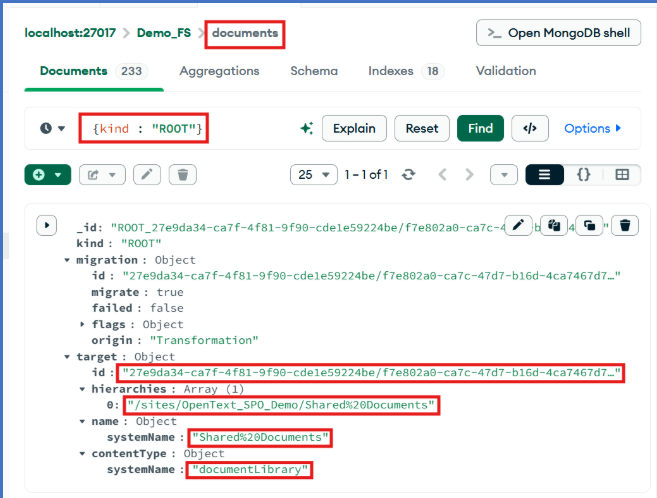Image resolution: width=657 pixels, height=498 pixels.
Task: Go to next results page
Action: point(470,175)
